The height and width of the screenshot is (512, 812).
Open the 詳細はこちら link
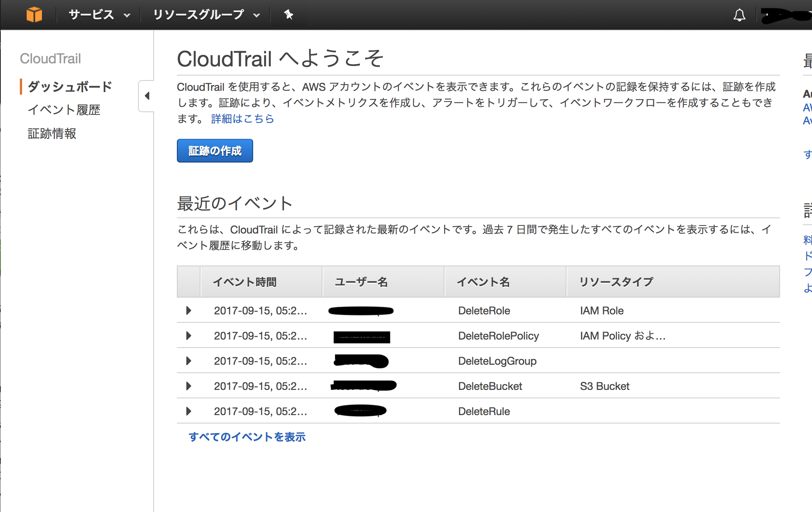[241, 119]
